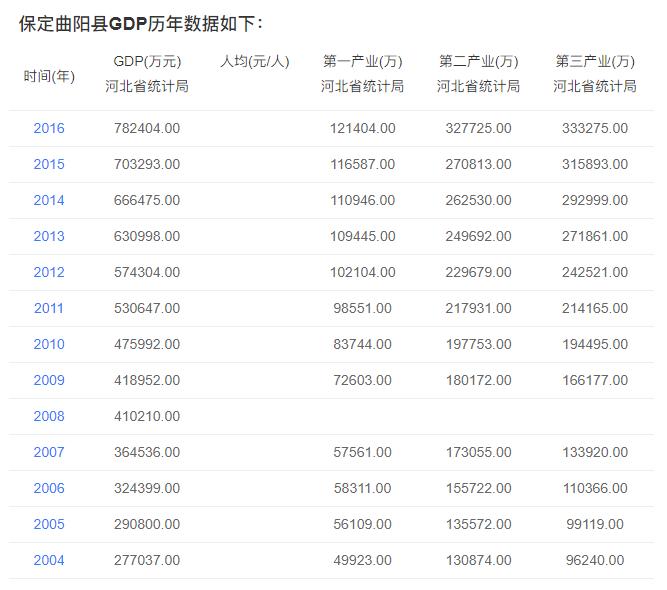
Task: Select tertiary industry value 96240.00
Action: click(595, 560)
